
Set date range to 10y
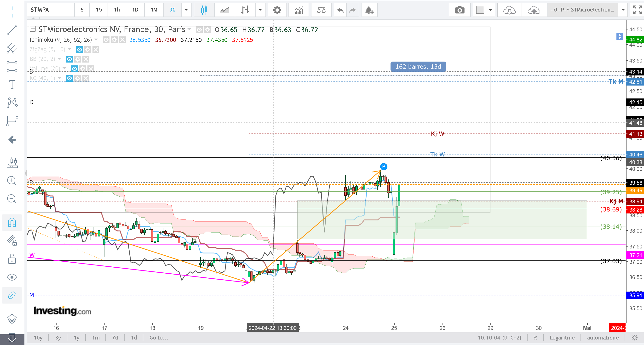point(38,338)
